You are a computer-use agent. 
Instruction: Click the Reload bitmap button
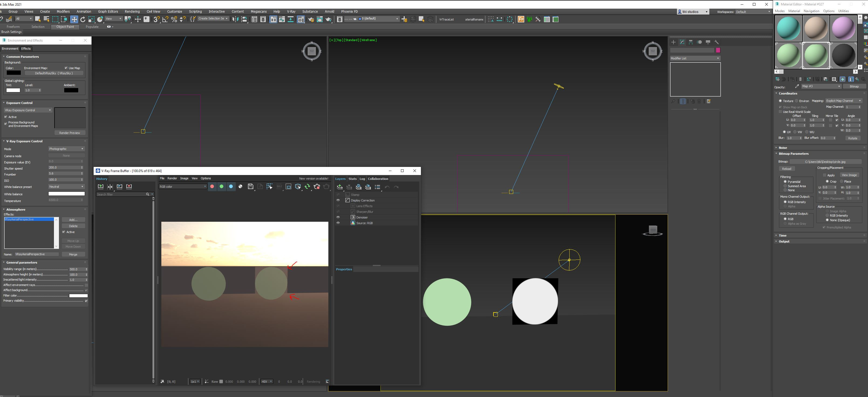(787, 169)
